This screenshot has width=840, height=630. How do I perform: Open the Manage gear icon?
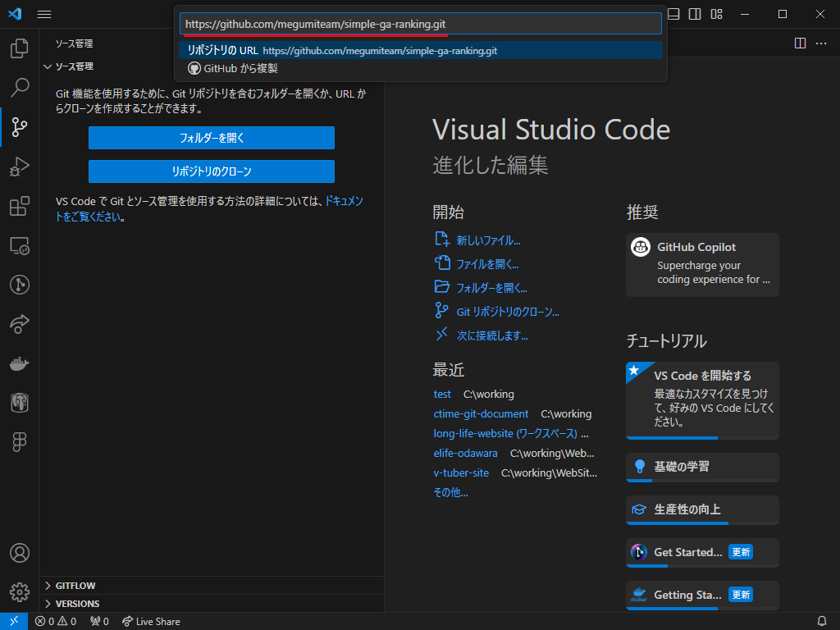coord(20,592)
